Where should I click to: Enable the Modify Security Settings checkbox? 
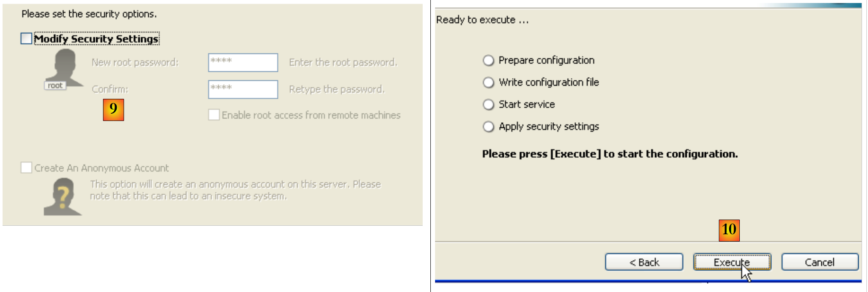click(x=26, y=39)
